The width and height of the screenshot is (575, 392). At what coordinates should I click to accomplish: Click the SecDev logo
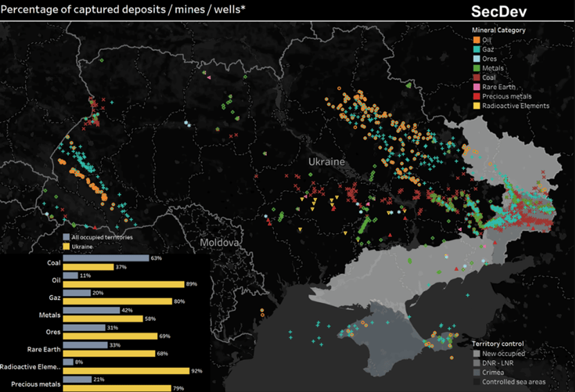click(x=498, y=12)
